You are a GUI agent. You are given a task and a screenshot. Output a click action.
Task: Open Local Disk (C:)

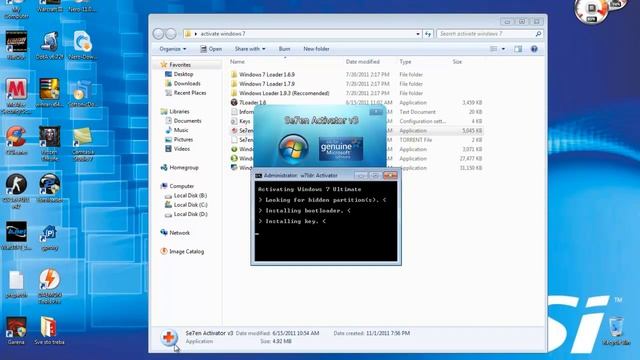tap(190, 205)
